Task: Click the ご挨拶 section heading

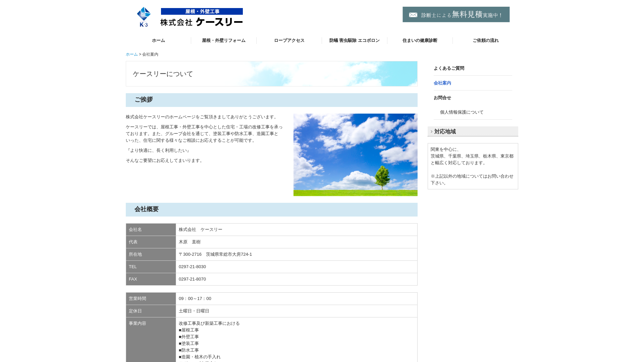Action: (x=144, y=100)
